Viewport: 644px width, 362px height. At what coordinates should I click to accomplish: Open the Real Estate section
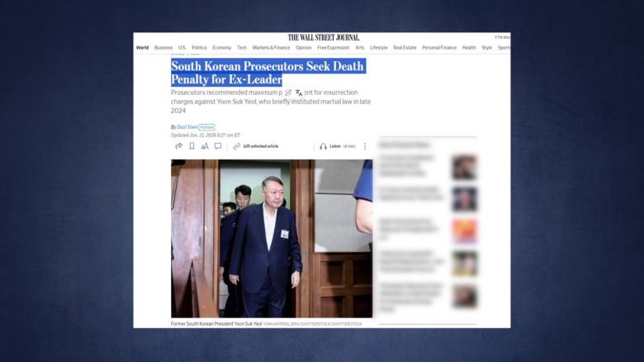tap(405, 48)
